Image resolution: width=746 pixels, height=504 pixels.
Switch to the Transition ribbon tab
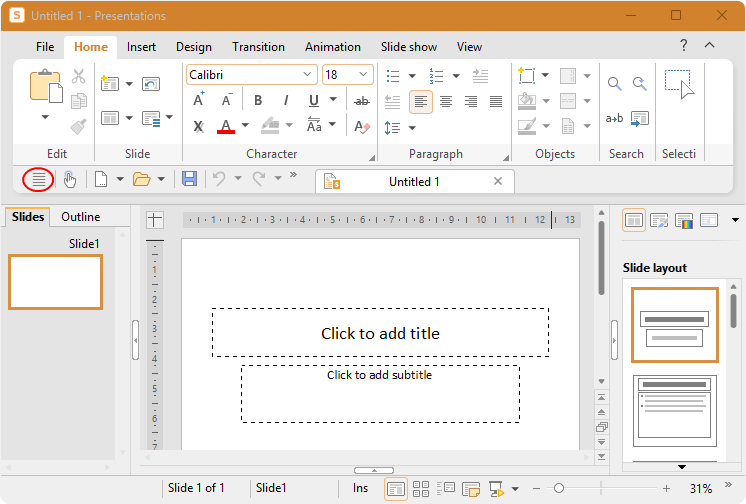[258, 47]
